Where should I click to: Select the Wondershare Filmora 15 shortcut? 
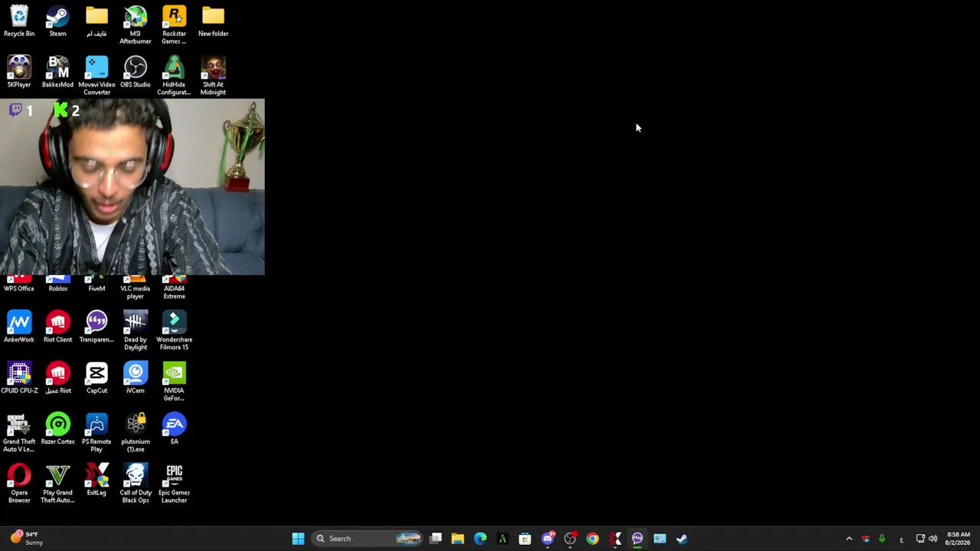pyautogui.click(x=174, y=331)
